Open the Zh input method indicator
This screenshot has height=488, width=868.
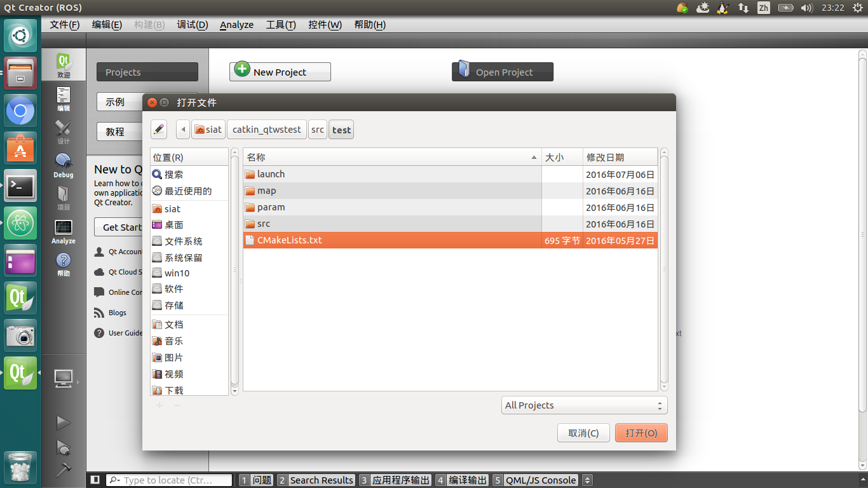764,8
